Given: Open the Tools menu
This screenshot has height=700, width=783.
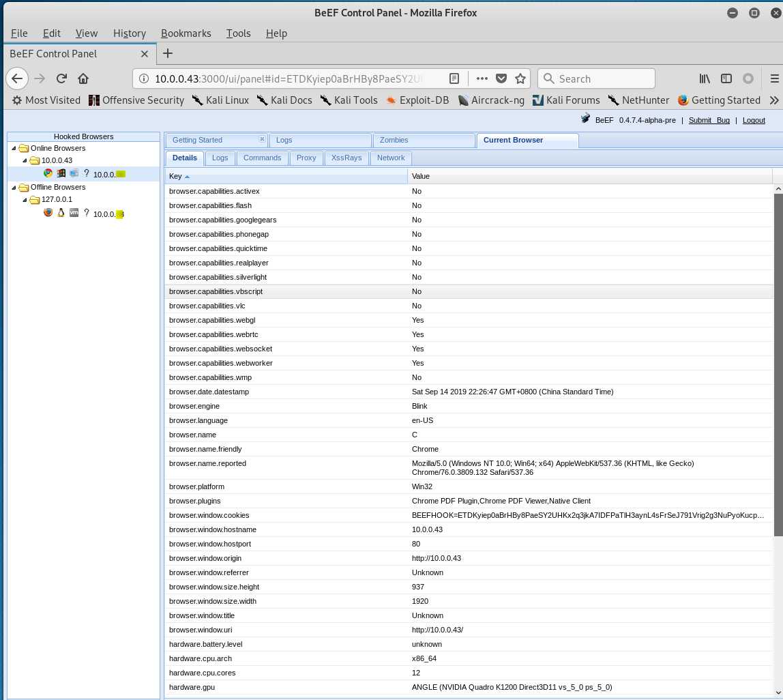Looking at the screenshot, I should point(238,33).
